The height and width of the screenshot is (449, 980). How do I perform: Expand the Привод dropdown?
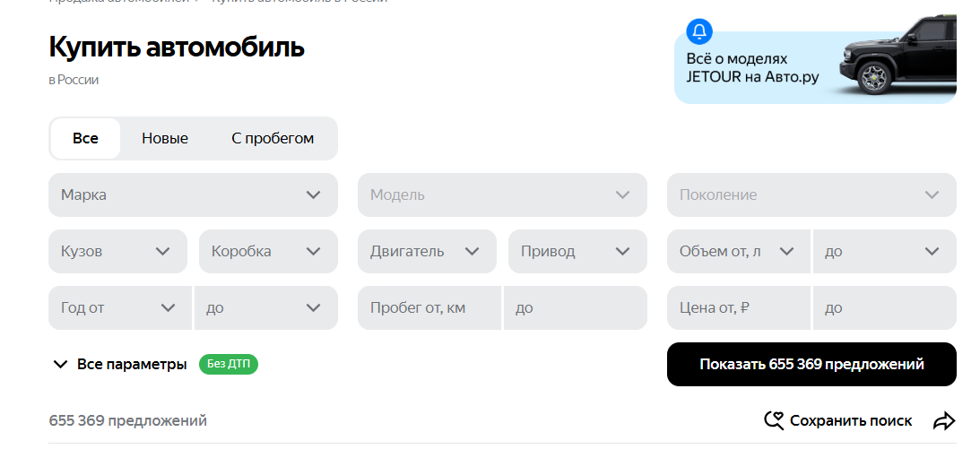pos(577,251)
